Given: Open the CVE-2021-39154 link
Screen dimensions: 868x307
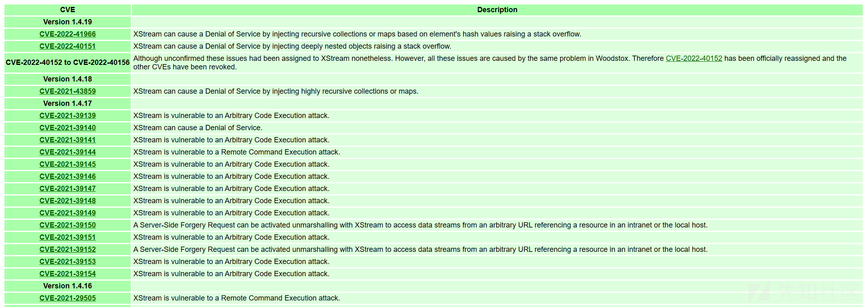Looking at the screenshot, I should point(67,274).
